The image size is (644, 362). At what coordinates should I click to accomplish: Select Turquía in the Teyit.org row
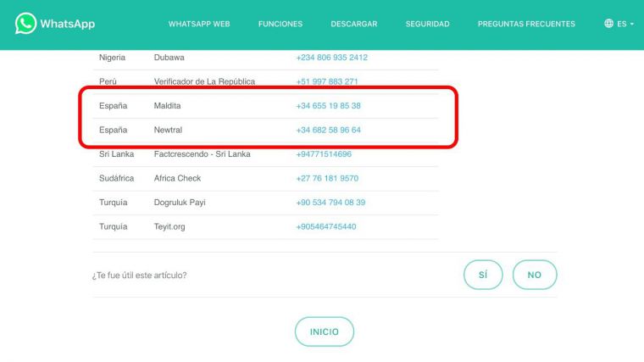[x=113, y=227]
